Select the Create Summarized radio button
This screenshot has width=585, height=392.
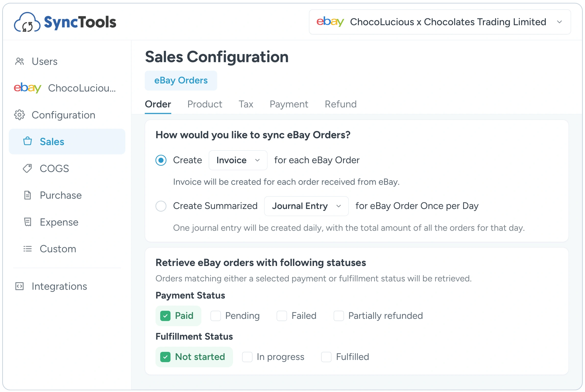(x=161, y=206)
